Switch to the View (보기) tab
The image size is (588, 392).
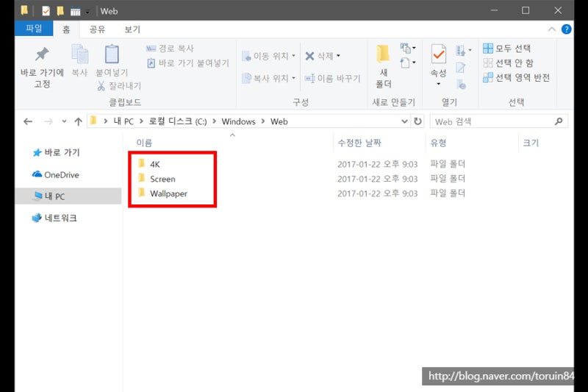(132, 29)
